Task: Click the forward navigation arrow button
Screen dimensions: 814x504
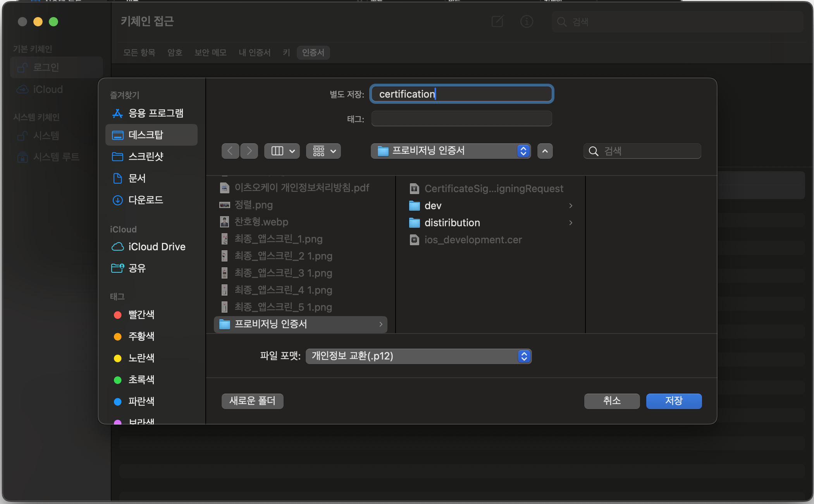Action: 249,151
